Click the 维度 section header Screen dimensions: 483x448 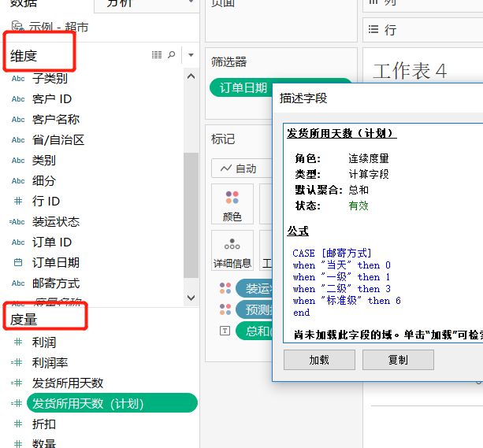click(24, 56)
